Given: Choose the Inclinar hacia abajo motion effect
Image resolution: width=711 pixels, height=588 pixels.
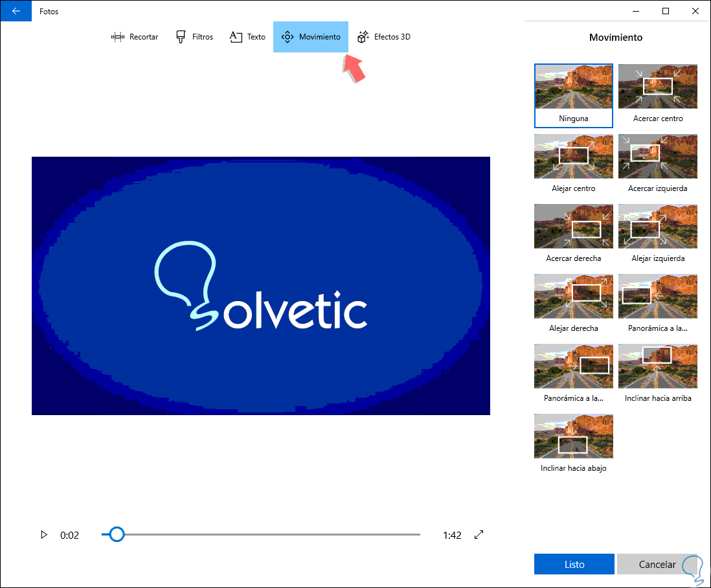Looking at the screenshot, I should coord(574,444).
